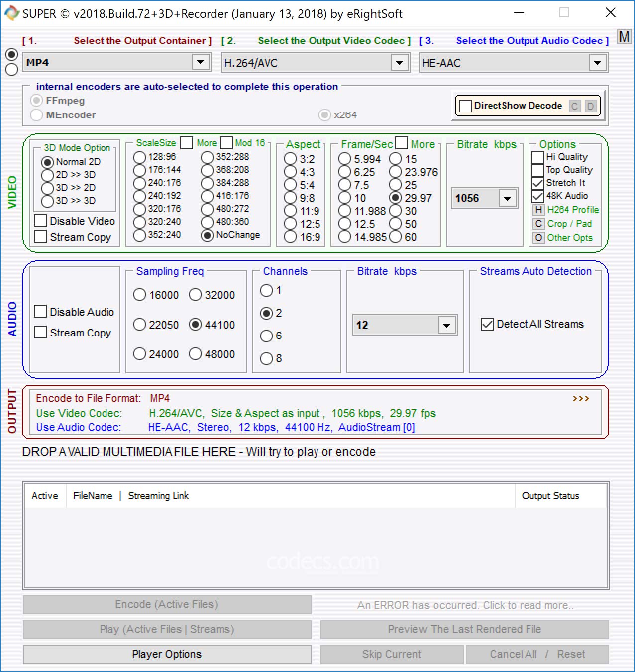Screen dimensions: 635x672
Task: Enable the DirectShow Decode checkbox
Action: point(465,106)
